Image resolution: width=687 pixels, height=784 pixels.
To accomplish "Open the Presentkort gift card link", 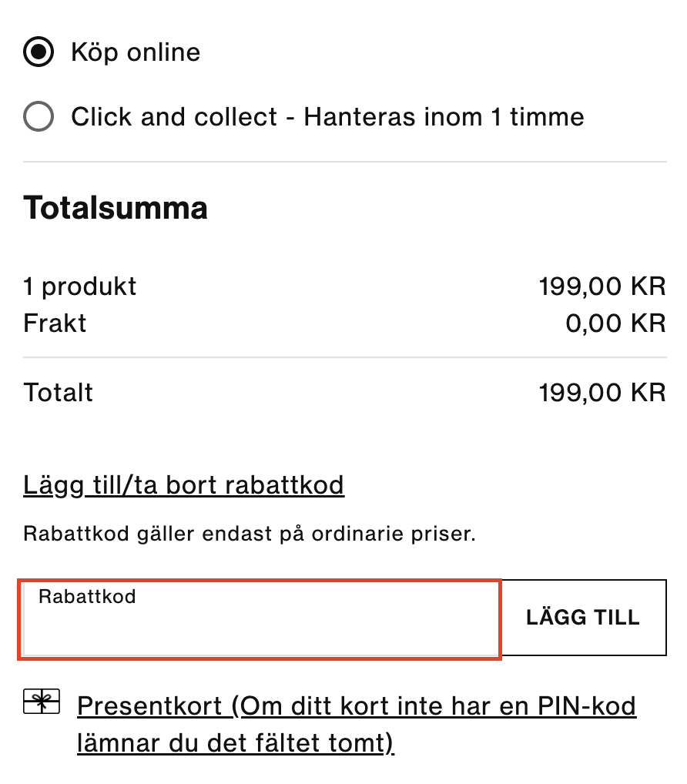I will pyautogui.click(x=357, y=725).
